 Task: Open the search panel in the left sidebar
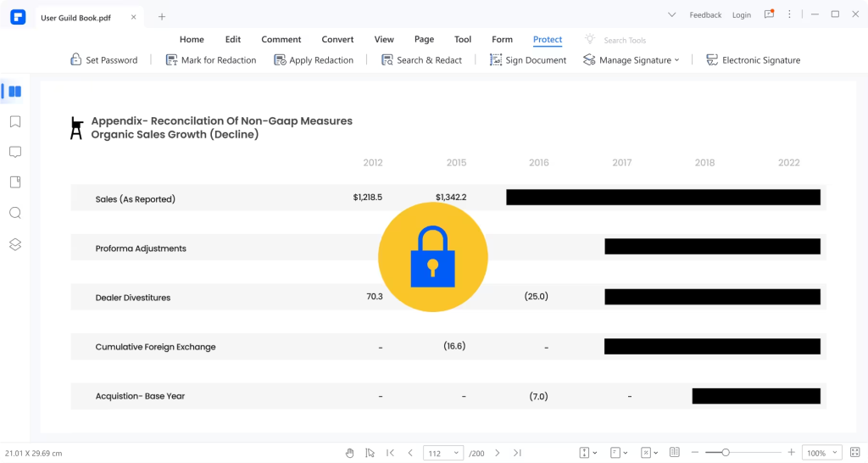14,214
